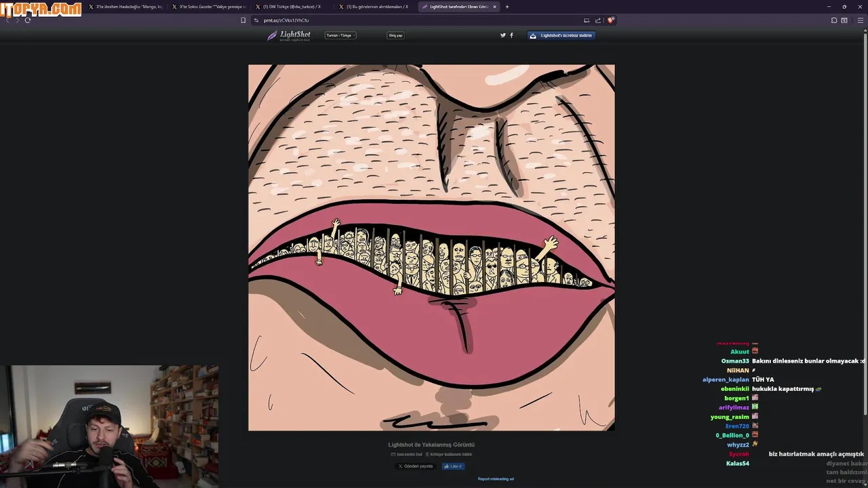The image size is (868, 488).
Task: Share the page via address bar share icon
Action: [x=598, y=20]
